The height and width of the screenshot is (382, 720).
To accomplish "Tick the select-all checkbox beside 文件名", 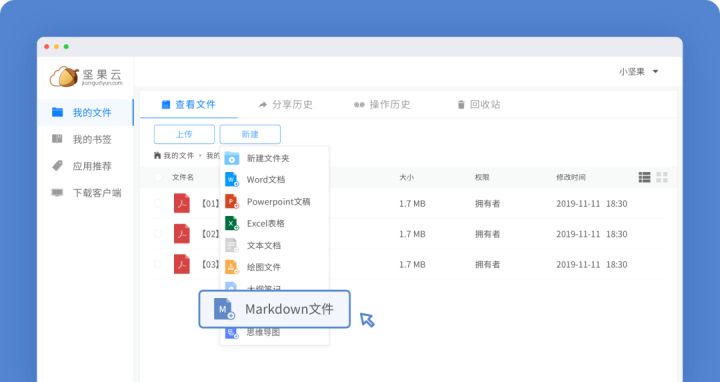I will point(158,177).
